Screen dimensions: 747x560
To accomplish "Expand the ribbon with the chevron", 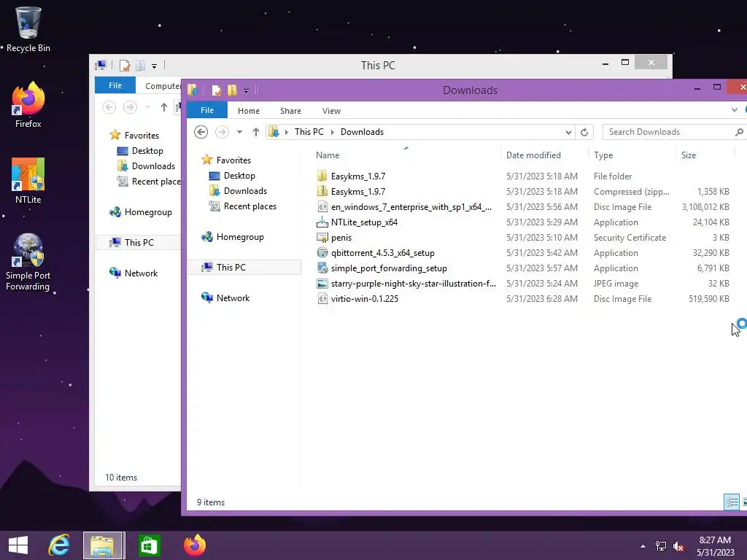I will pyautogui.click(x=734, y=110).
